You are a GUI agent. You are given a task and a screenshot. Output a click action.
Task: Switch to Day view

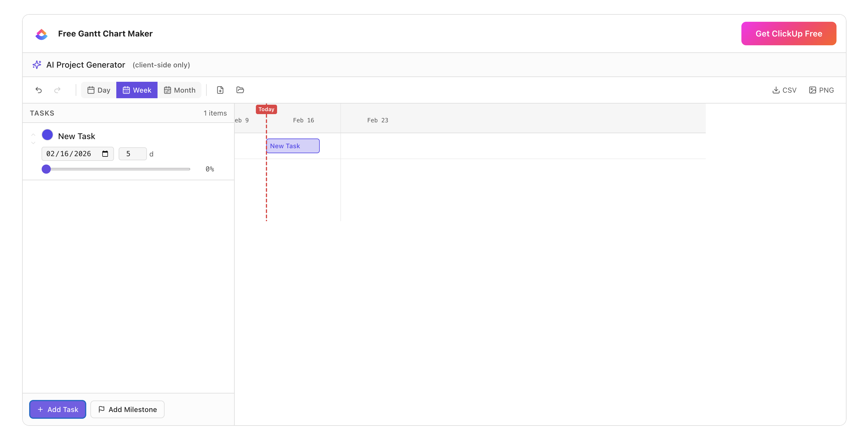point(98,90)
